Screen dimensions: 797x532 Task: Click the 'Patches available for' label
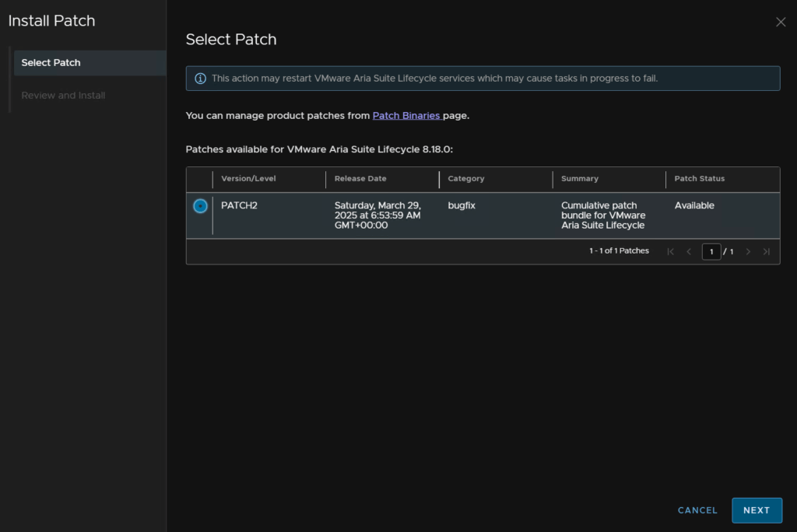click(319, 149)
